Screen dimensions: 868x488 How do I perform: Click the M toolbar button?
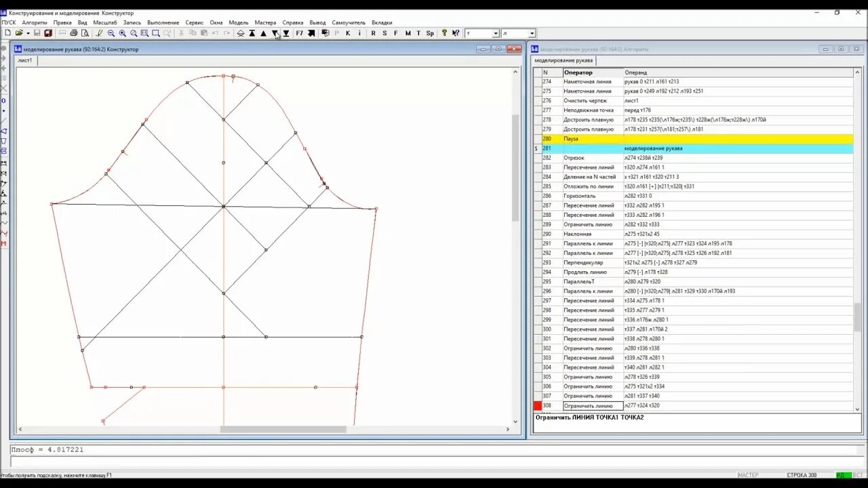pyautogui.click(x=408, y=33)
